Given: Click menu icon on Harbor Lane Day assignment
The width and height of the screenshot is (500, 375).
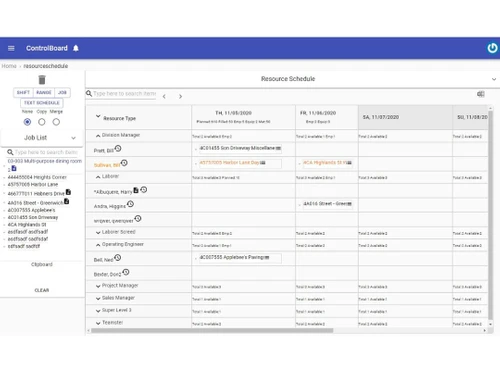Looking at the screenshot, I should click(x=263, y=163).
